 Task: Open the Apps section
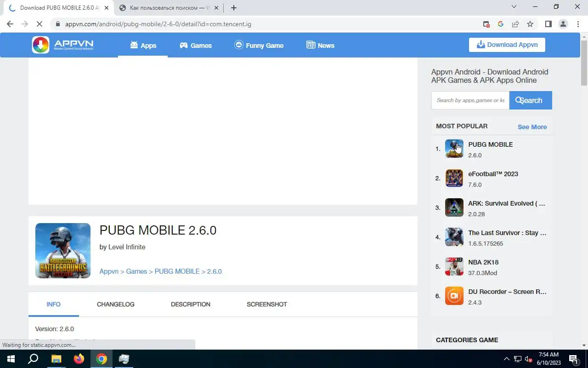tap(143, 45)
